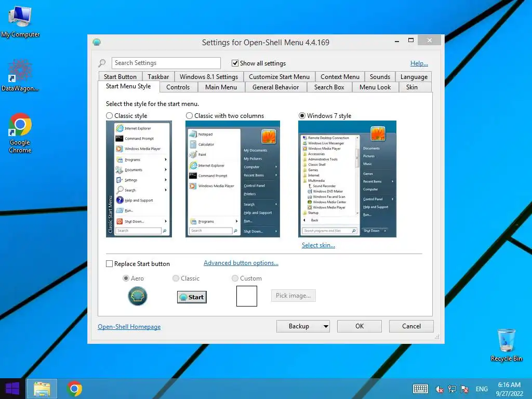
Task: Open the Language tab
Action: 414,77
